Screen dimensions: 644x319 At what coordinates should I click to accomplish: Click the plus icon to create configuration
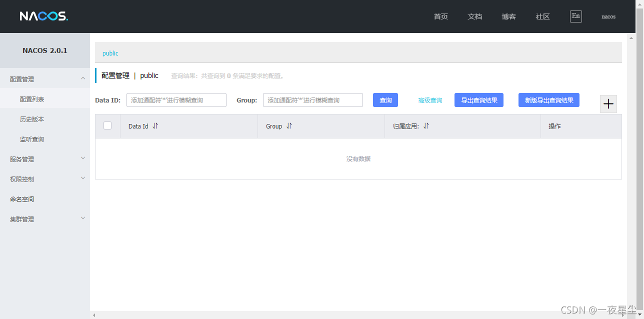coord(608,104)
